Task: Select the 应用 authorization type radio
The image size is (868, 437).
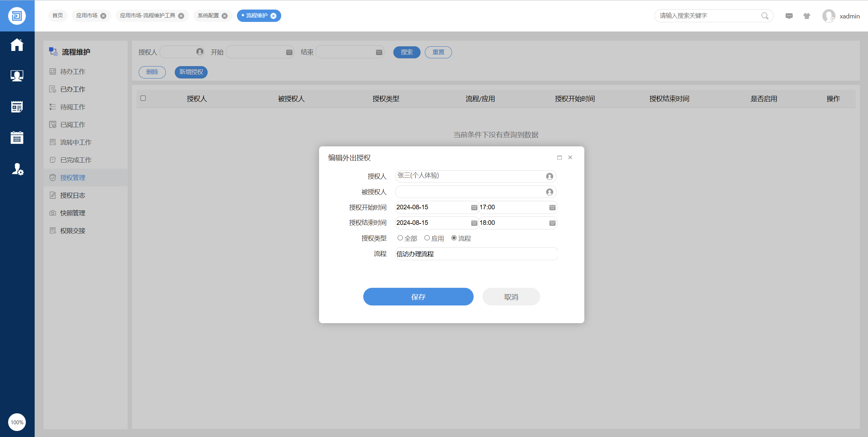Action: coord(427,238)
